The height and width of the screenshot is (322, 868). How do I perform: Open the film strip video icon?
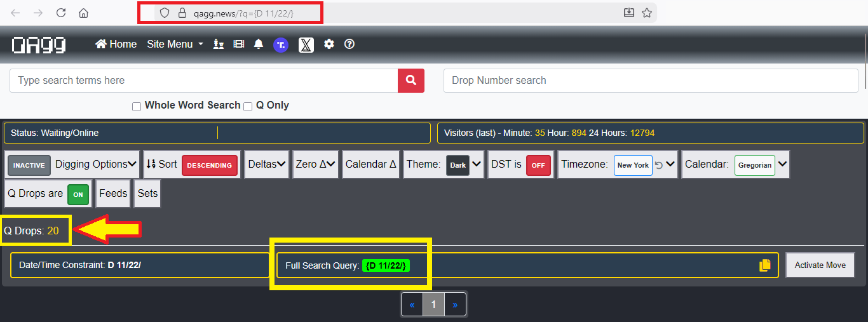tap(239, 44)
